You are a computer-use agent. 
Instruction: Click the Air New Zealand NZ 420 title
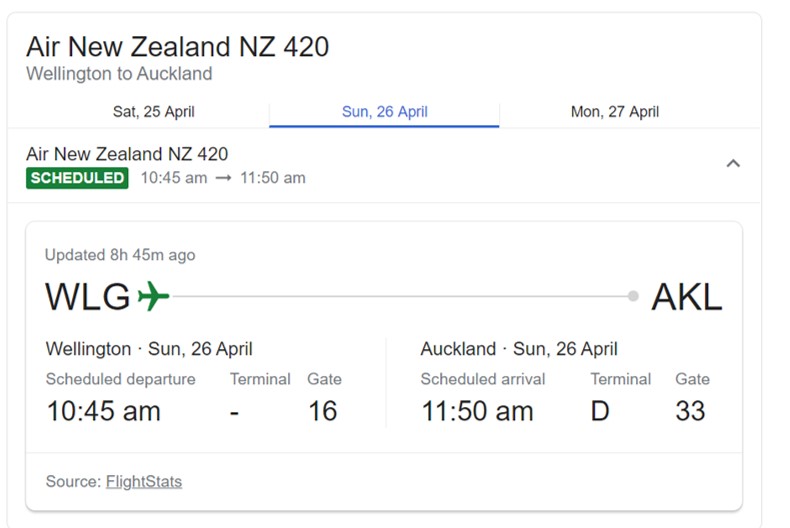pyautogui.click(x=177, y=47)
